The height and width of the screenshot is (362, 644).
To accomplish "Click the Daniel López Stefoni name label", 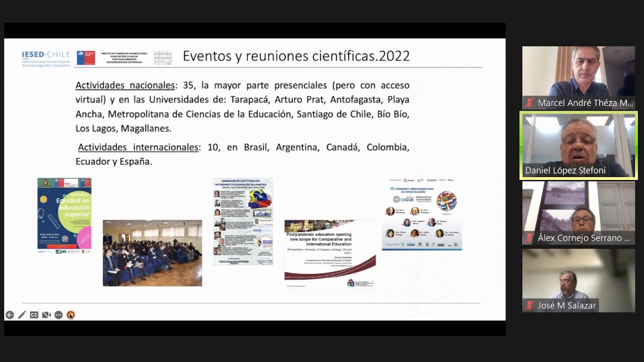I will point(566,170).
